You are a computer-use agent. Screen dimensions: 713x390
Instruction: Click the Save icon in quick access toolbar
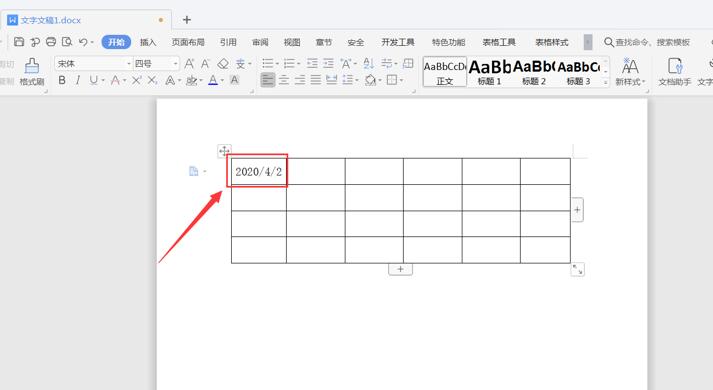tap(19, 42)
